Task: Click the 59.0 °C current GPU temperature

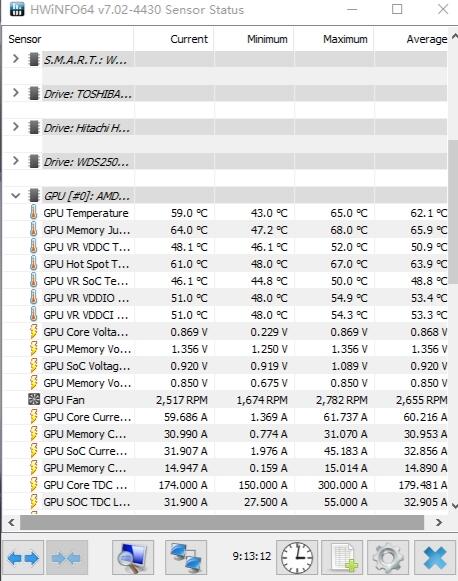Action: pyautogui.click(x=189, y=213)
